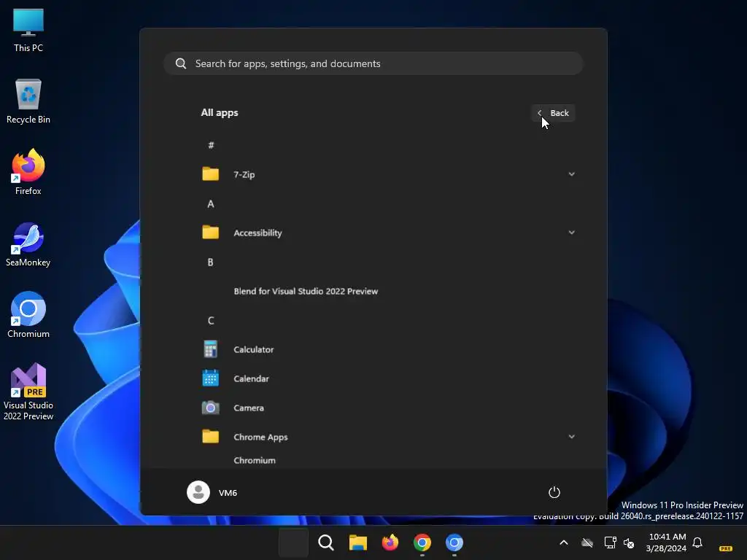Open the notification bell
This screenshot has width=747, height=560.
[697, 542]
